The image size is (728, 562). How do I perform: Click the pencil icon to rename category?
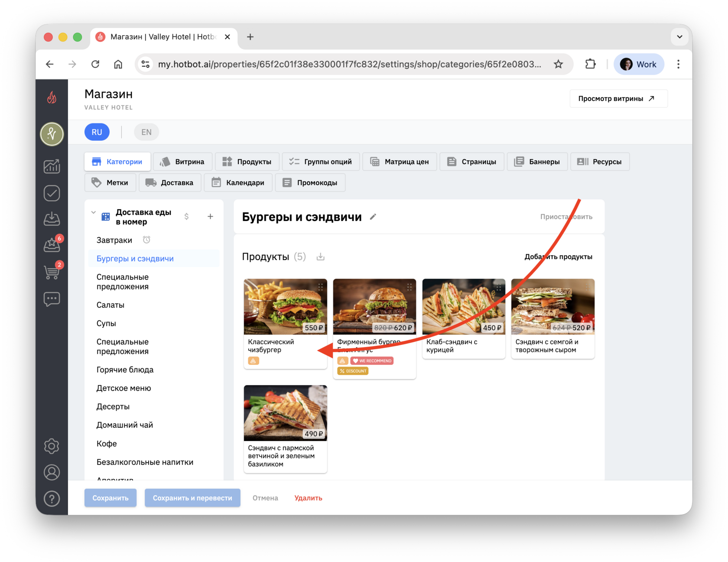(x=373, y=217)
